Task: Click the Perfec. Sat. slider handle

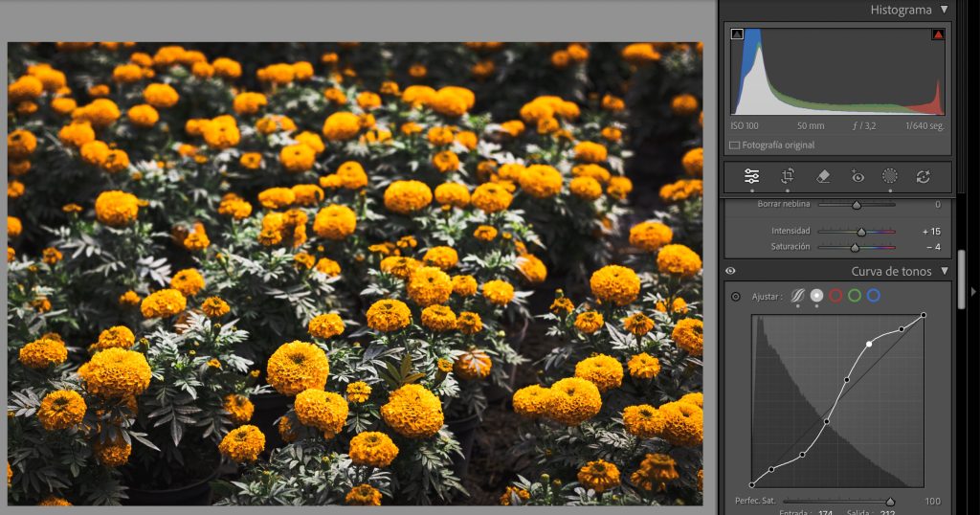Action: (x=890, y=502)
